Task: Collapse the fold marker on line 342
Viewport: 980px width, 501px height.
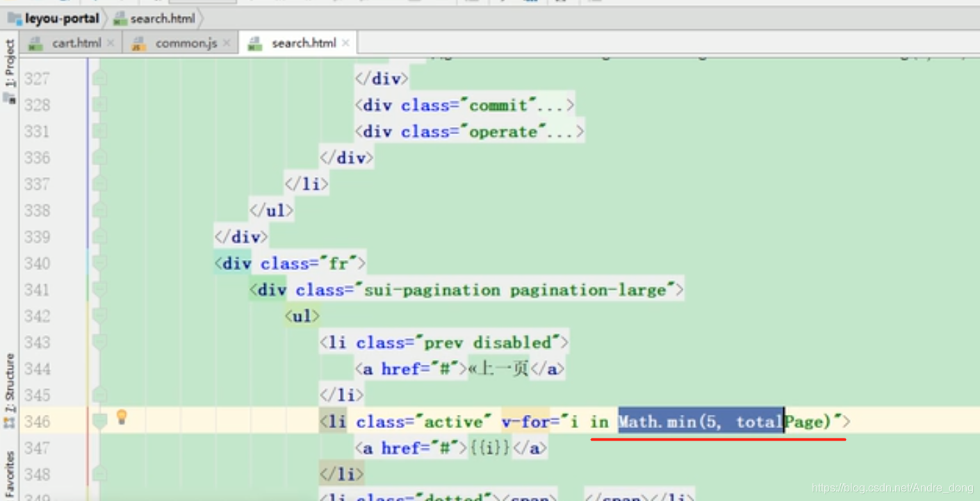Action: point(99,316)
